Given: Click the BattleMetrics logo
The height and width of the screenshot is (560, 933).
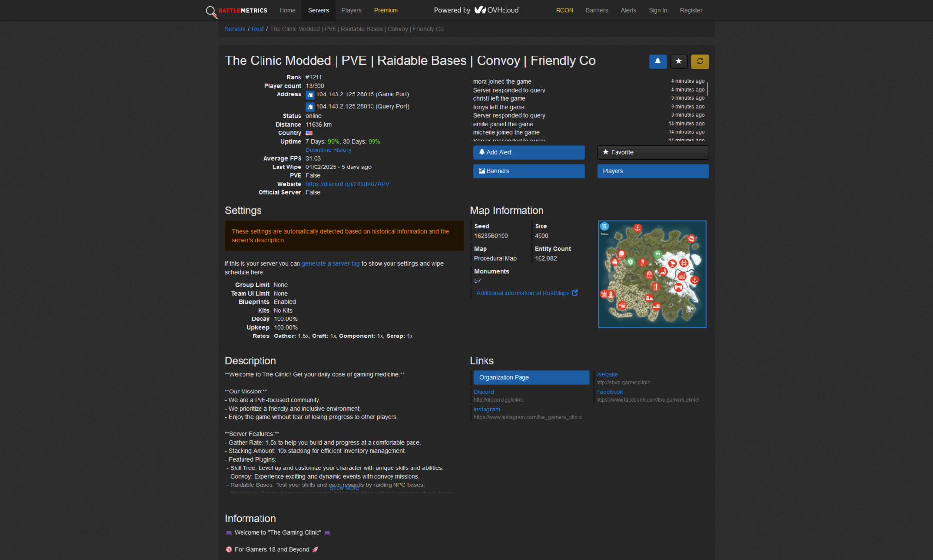Looking at the screenshot, I should pos(237,11).
